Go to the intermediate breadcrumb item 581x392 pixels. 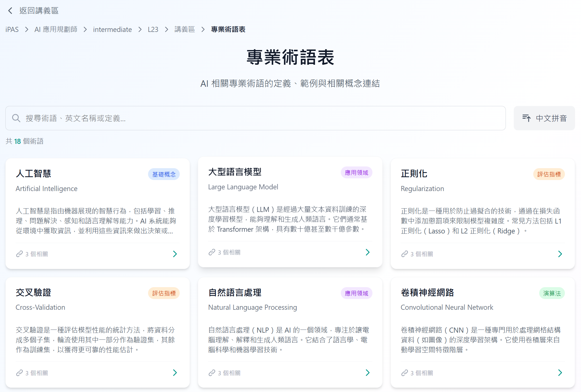coord(112,29)
